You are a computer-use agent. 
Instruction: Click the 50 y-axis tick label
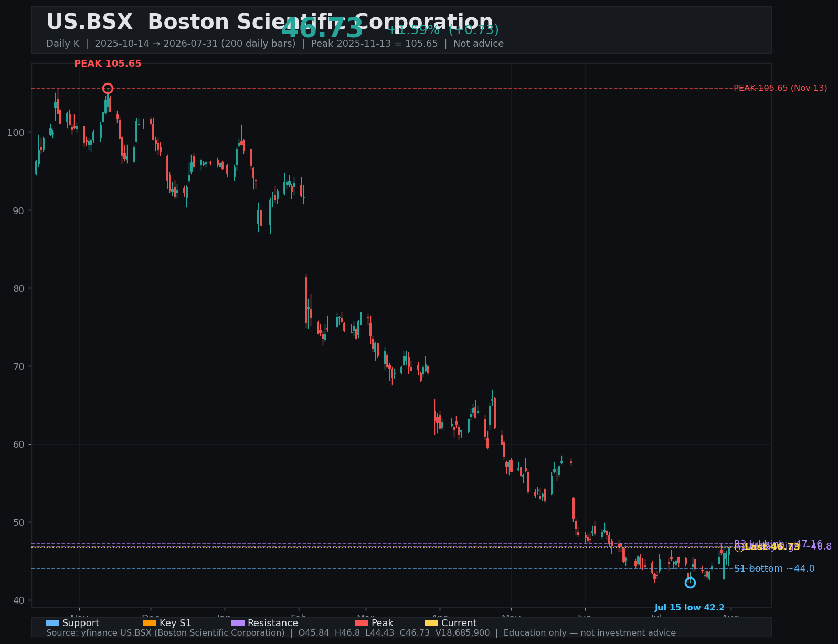[19, 522]
